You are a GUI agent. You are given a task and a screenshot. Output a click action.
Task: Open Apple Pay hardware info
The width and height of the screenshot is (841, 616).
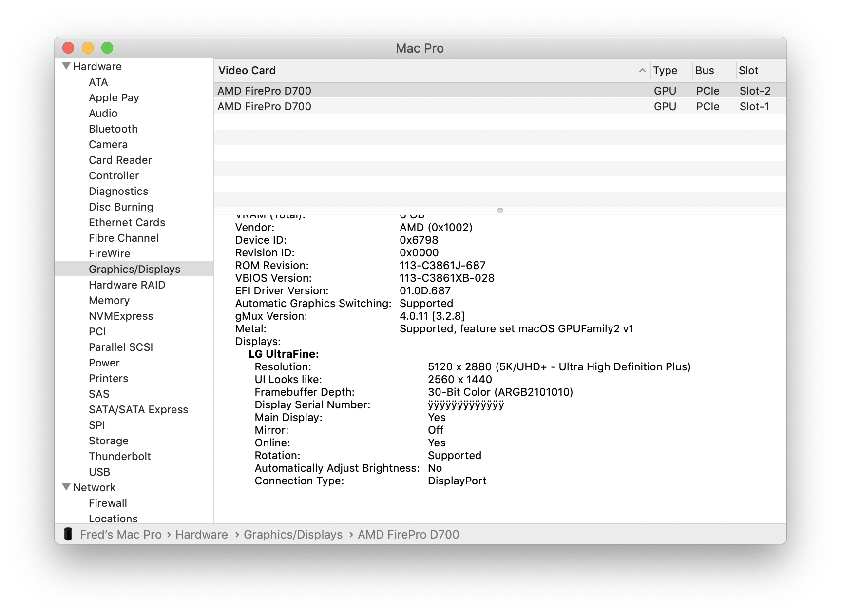[114, 97]
